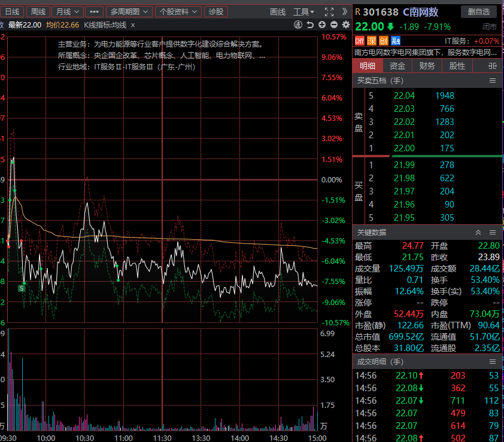Open chart settings gear icon

click(x=346, y=25)
